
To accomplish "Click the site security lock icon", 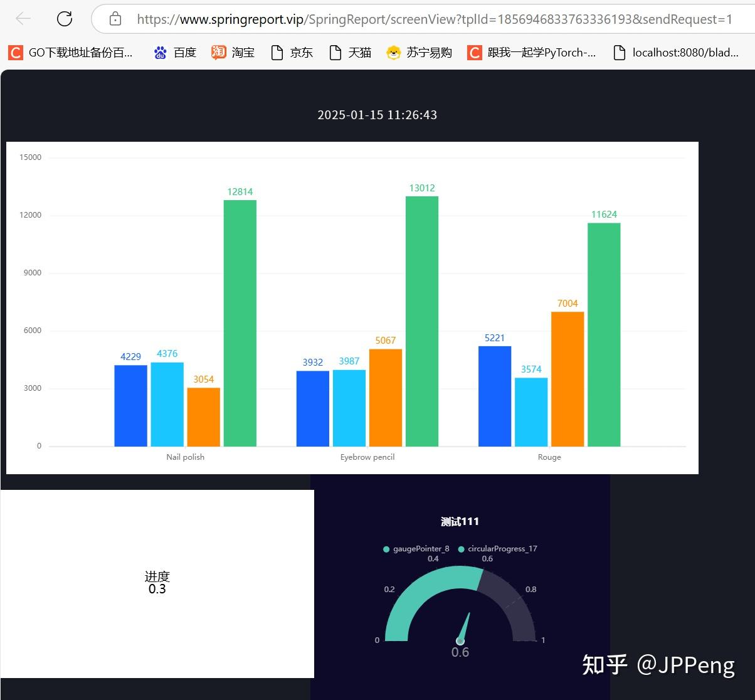I will [x=115, y=19].
